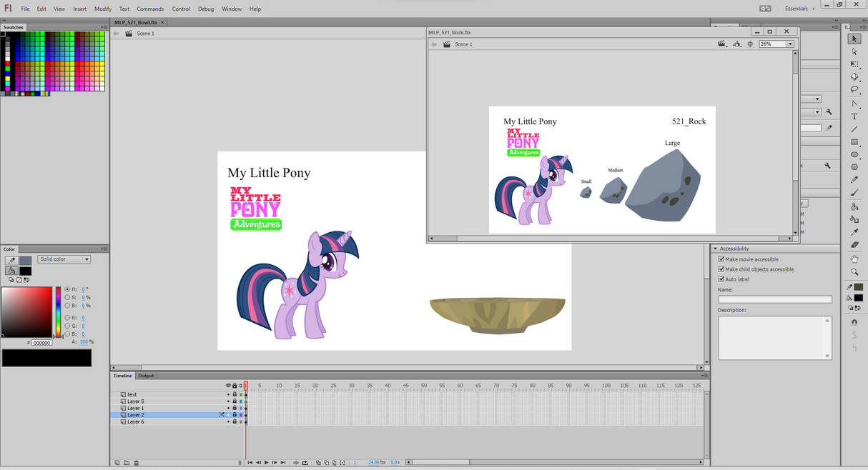
Task: Select the Free Transform tool
Action: point(854,64)
